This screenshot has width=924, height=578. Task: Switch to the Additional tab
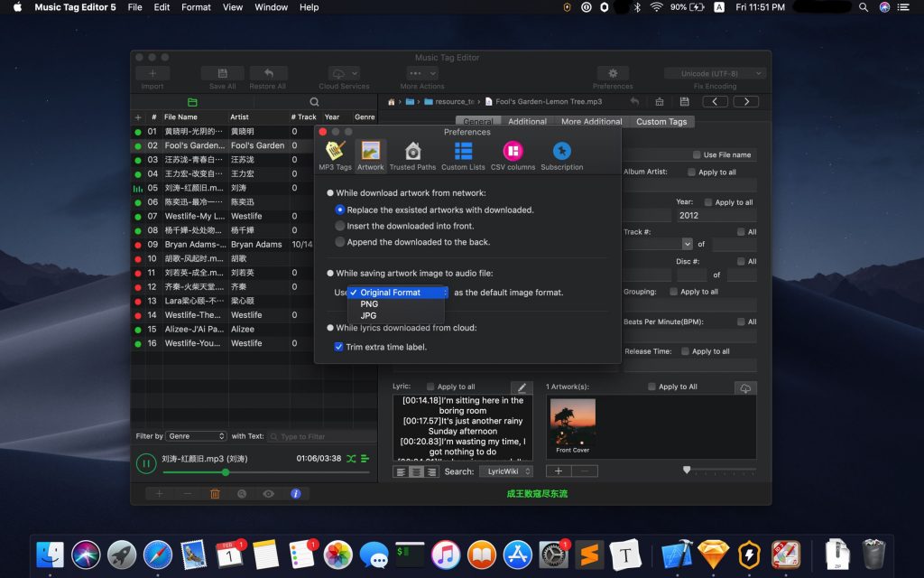click(x=527, y=122)
